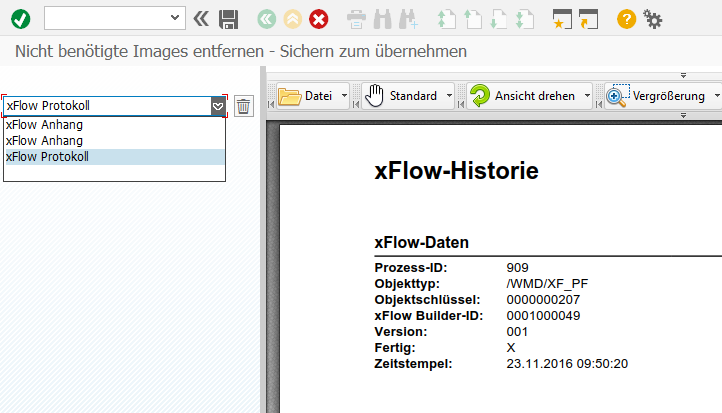Click the green Back arrow icon

coord(265,18)
